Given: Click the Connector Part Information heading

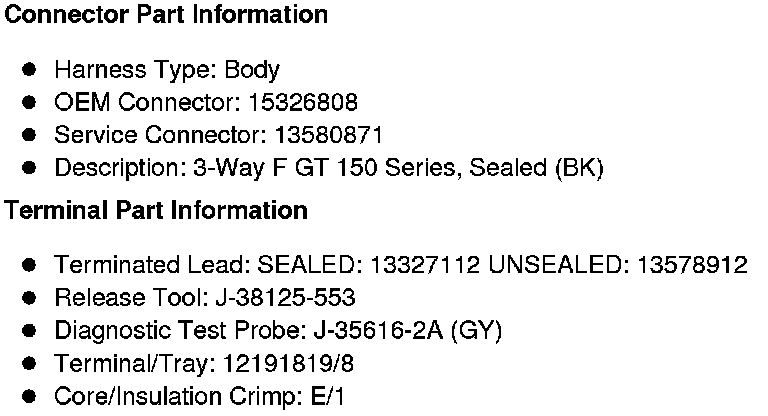Looking at the screenshot, I should [x=166, y=15].
